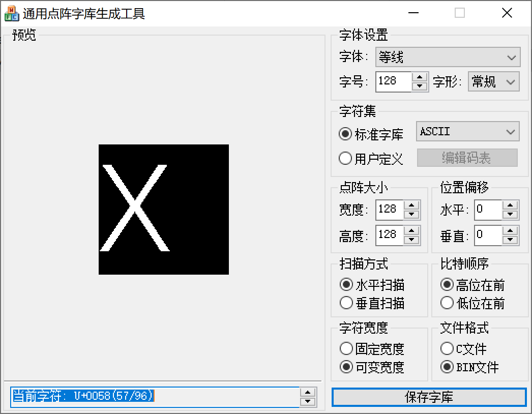The image size is (532, 414).
Task: Decrease vertical offset value
Action: (x=511, y=240)
